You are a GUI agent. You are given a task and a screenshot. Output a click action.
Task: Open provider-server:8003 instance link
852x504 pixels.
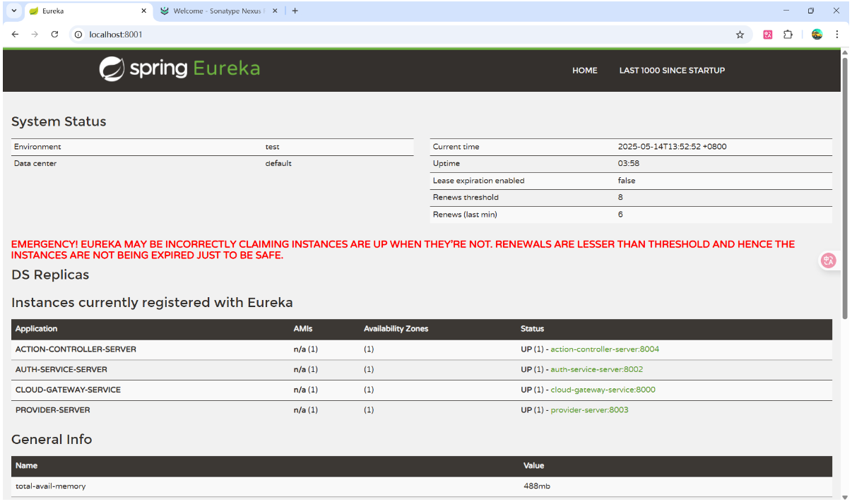pyautogui.click(x=589, y=410)
